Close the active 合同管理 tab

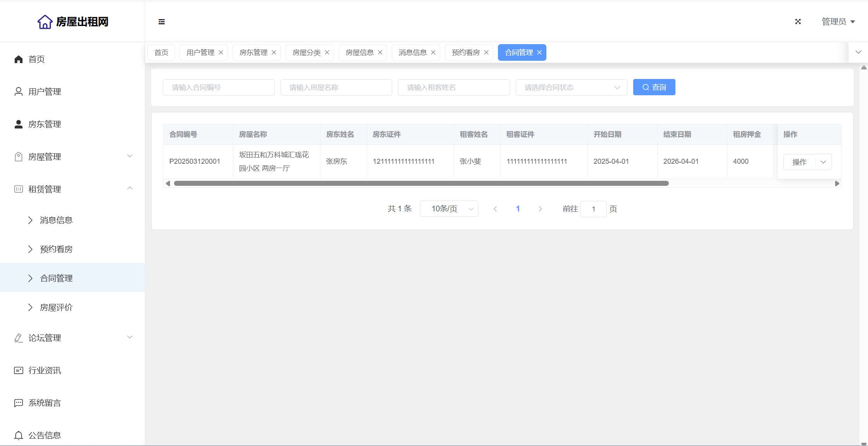tap(539, 53)
